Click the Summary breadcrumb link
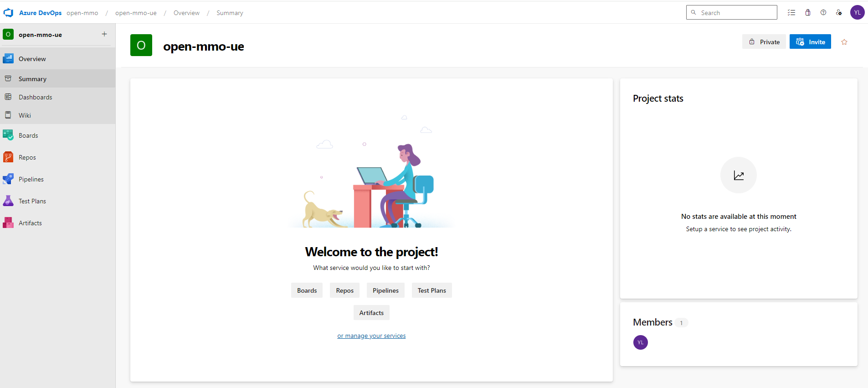 coord(230,13)
